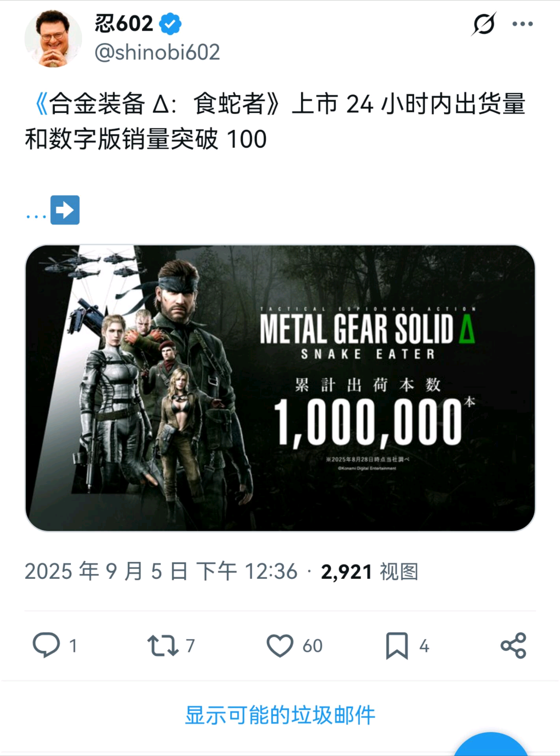Click the blue verified checkmark badge
The height and width of the screenshot is (756, 560).
pos(170,24)
